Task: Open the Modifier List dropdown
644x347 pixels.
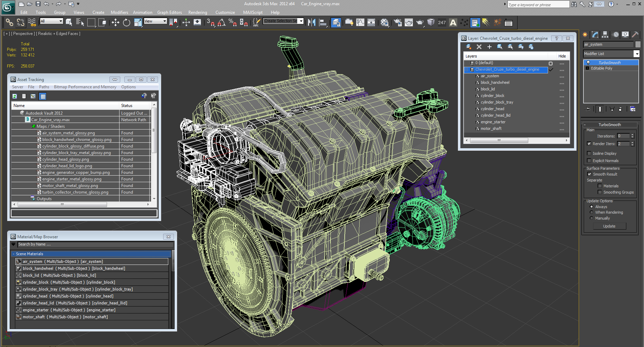Action: [x=636, y=54]
